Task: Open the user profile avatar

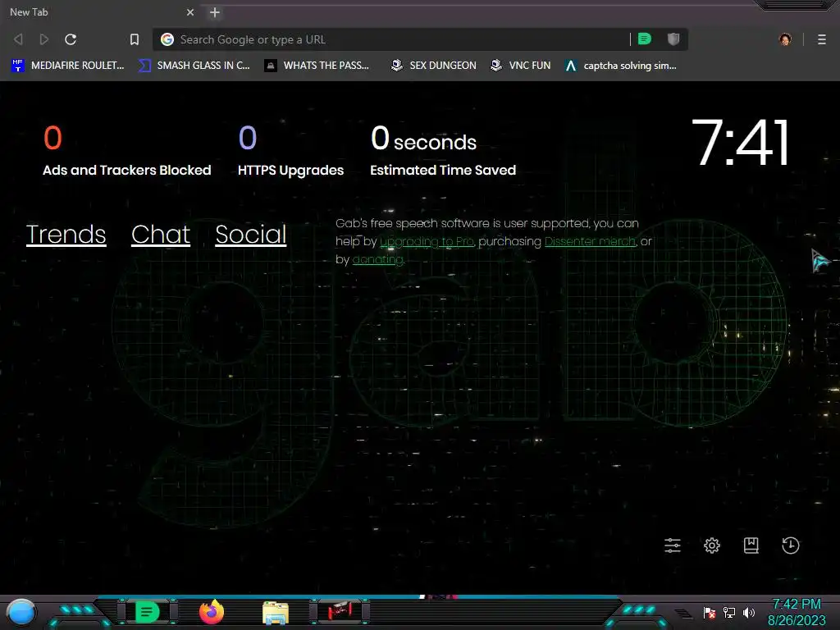Action: 785,39
